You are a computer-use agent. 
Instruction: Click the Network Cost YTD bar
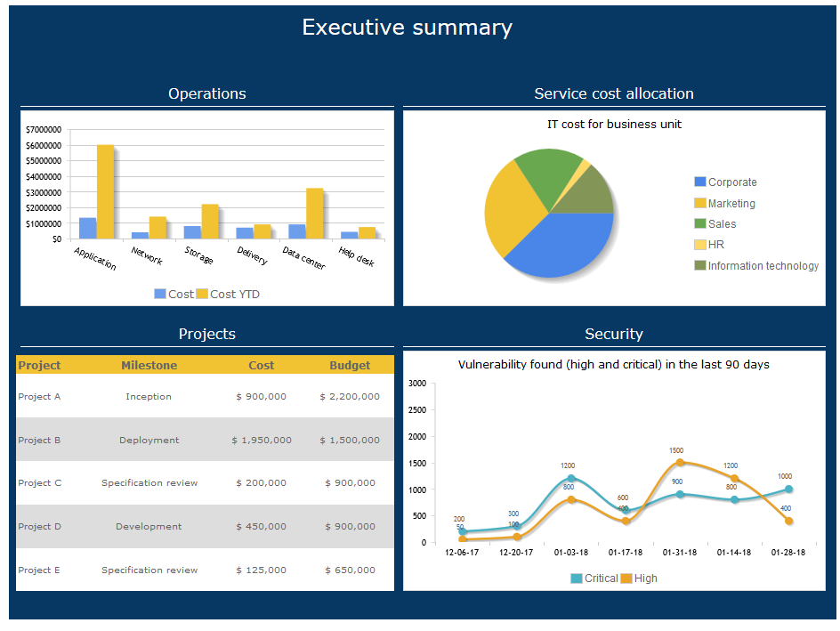click(x=157, y=228)
